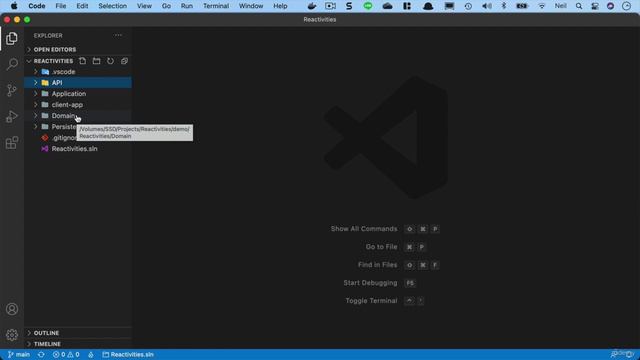Open the Run and Debug view

(x=12, y=116)
